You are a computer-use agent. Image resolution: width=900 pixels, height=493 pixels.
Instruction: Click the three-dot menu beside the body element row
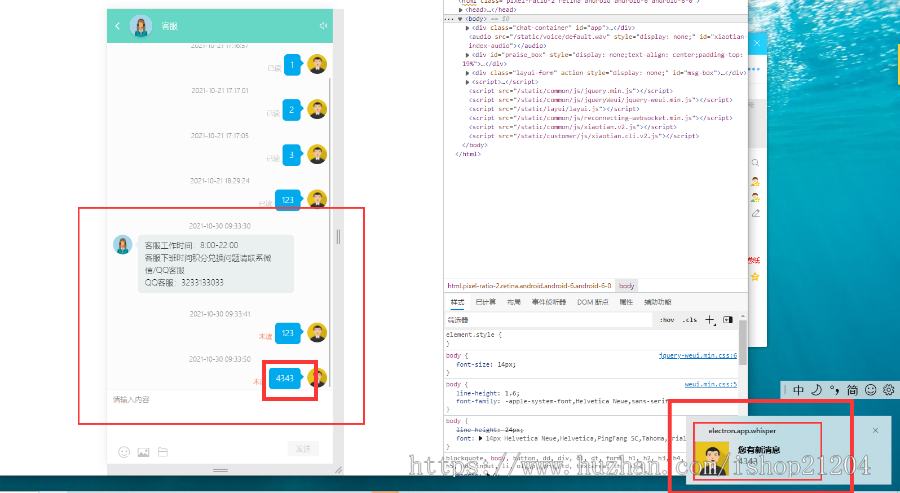pyautogui.click(x=449, y=19)
